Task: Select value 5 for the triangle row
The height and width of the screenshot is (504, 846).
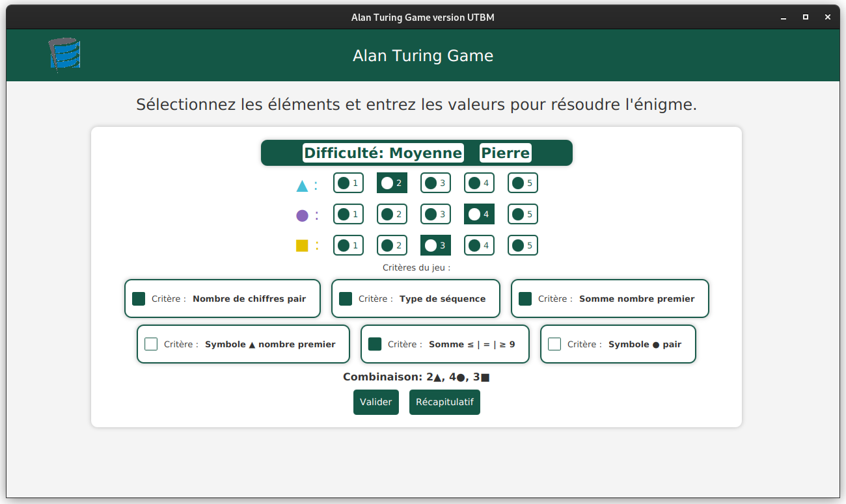Action: click(x=523, y=183)
